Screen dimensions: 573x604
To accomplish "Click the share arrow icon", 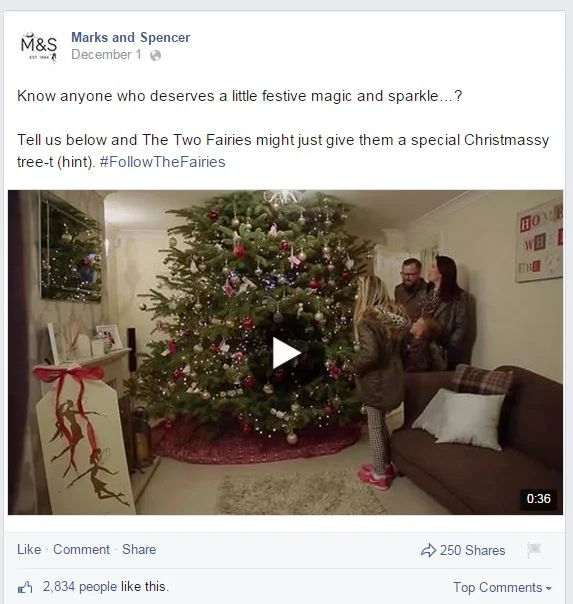I will point(428,550).
